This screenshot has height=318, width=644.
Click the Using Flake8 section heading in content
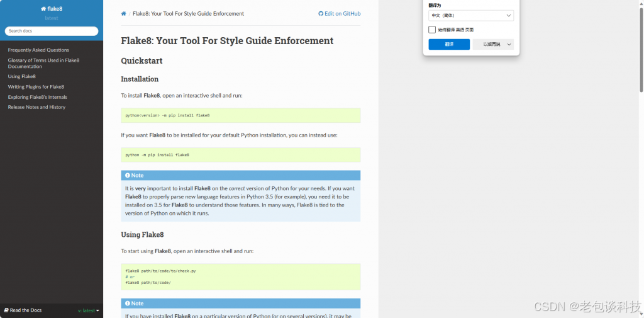coord(142,235)
